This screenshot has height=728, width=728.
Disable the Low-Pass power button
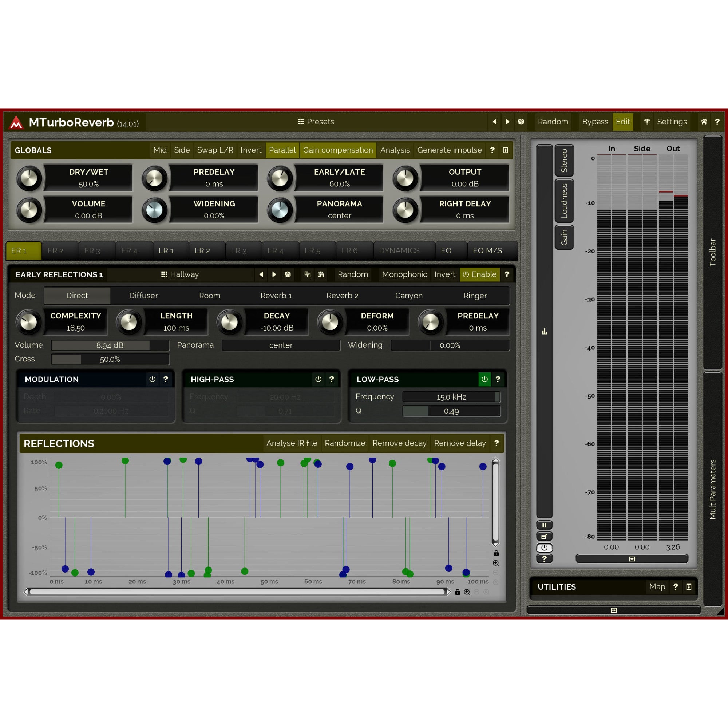484,379
